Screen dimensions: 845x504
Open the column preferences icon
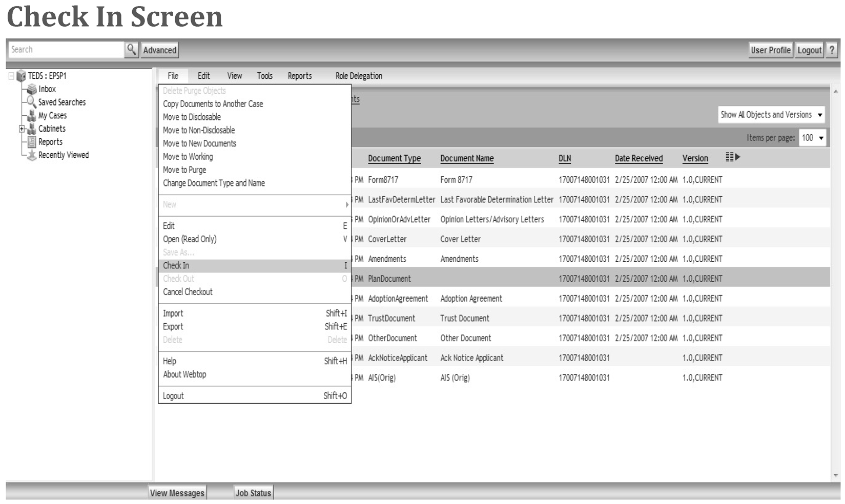point(732,157)
